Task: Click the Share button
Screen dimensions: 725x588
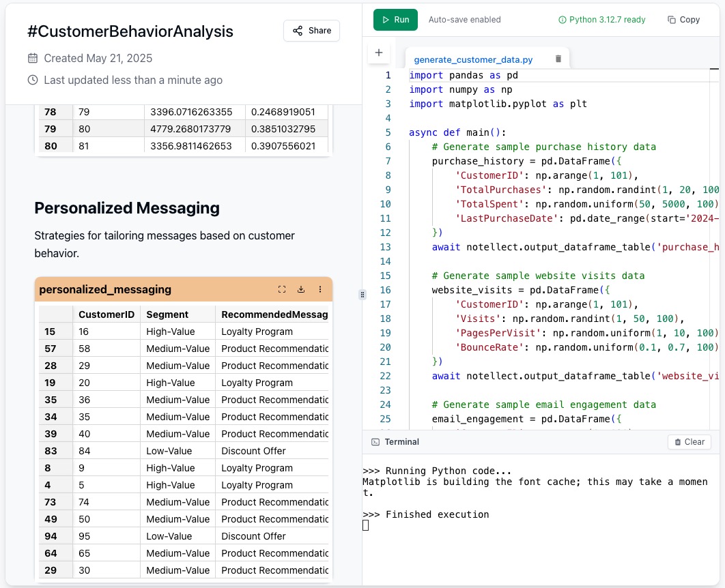Action: pos(311,31)
